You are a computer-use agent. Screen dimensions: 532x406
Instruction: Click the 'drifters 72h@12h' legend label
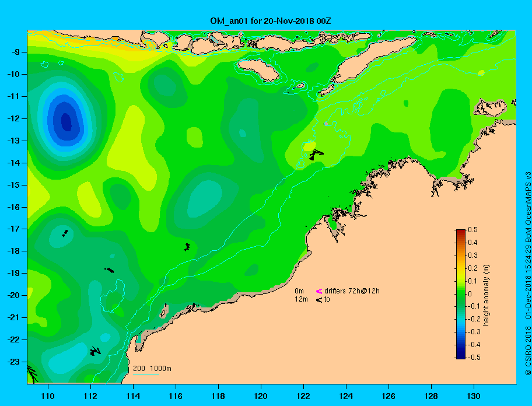coord(352,291)
